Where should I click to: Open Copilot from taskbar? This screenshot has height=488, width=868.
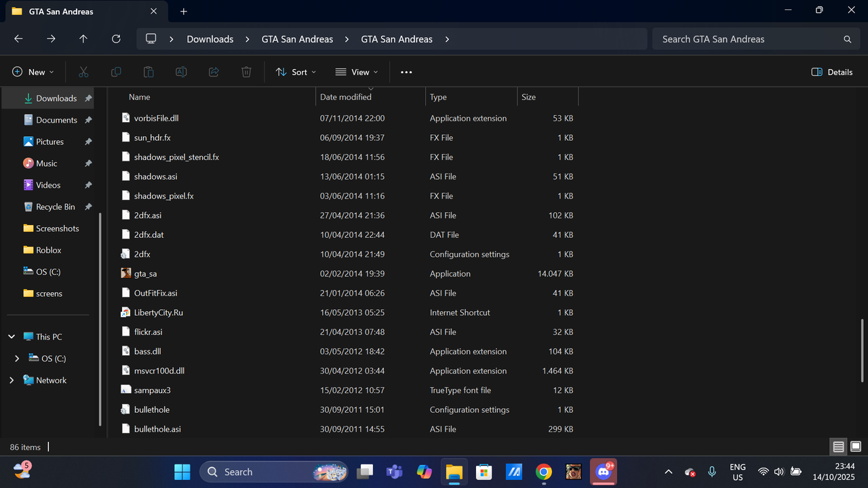coord(425,472)
